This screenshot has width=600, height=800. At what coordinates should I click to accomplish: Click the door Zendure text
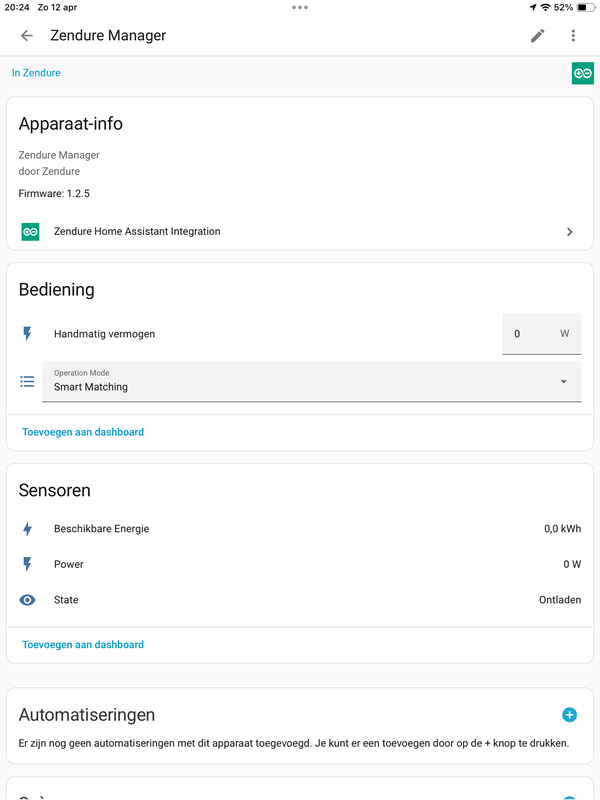(x=49, y=171)
